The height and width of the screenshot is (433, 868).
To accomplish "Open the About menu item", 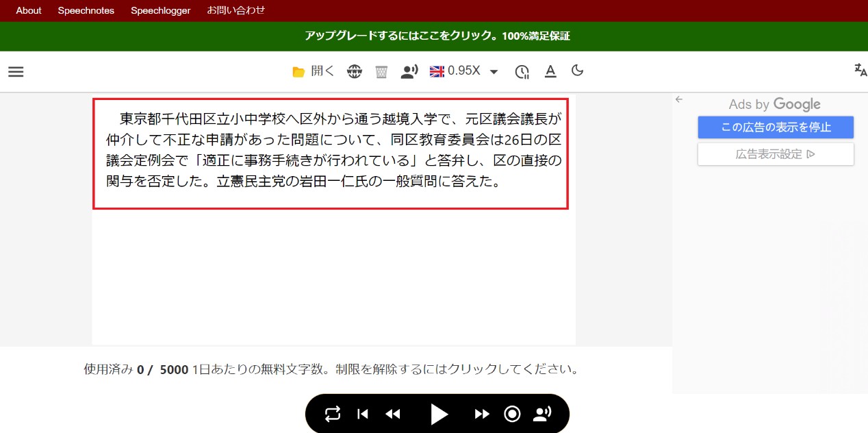I will click(29, 10).
